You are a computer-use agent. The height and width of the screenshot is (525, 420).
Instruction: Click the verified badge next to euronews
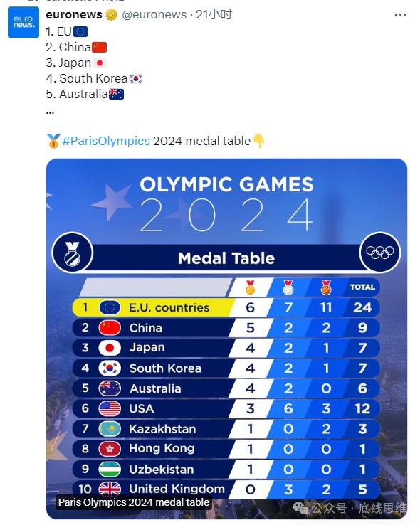[x=112, y=15]
